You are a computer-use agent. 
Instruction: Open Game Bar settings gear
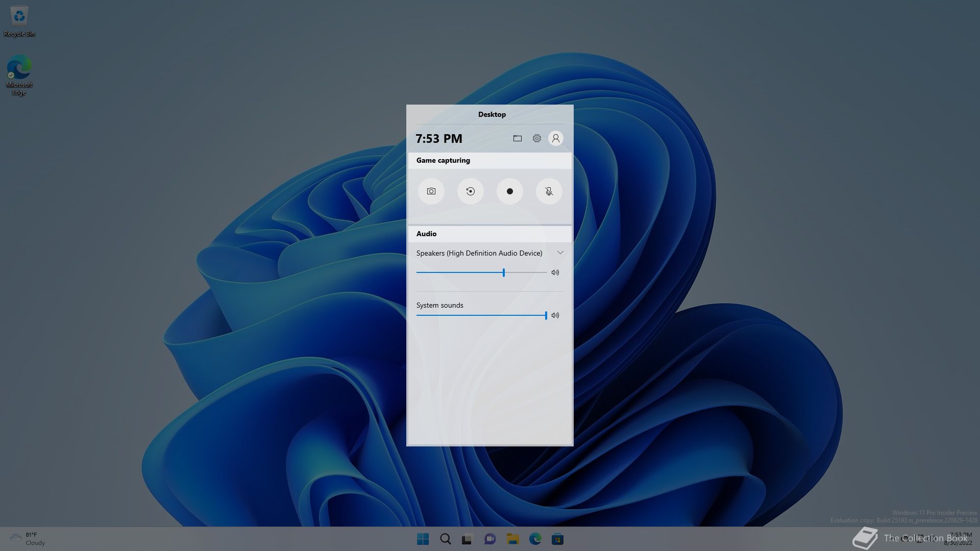536,138
